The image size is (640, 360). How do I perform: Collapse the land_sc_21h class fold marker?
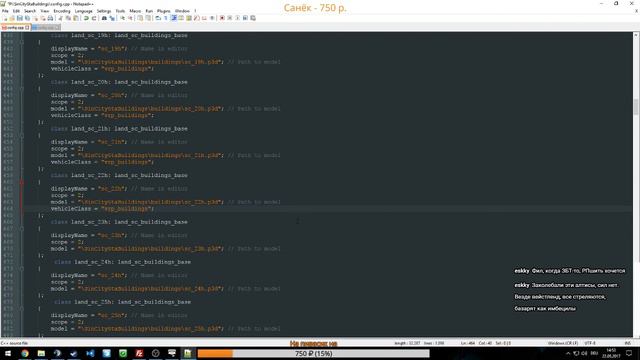(22, 135)
